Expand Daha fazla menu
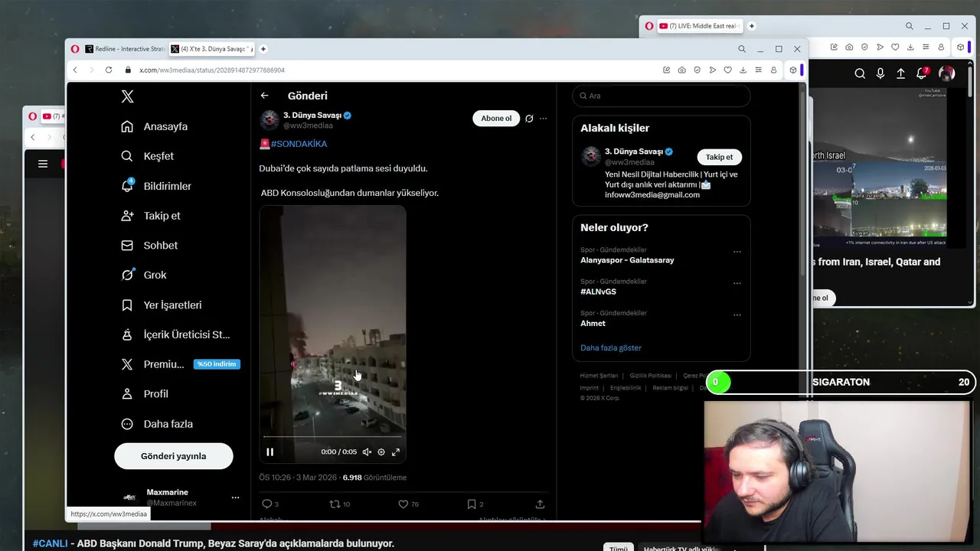This screenshot has width=980, height=551. coord(157,424)
